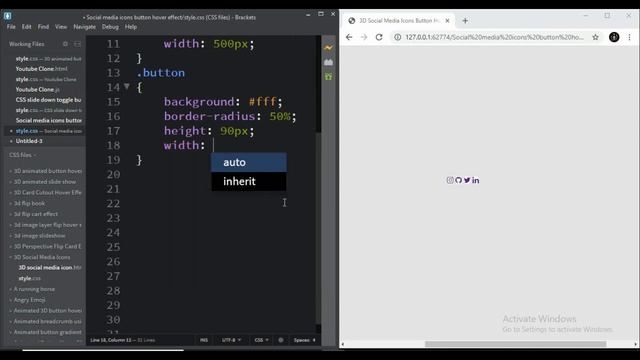Click the green gift box icon in Brackets
Viewport: 640px width, 360px height.
coord(328,76)
